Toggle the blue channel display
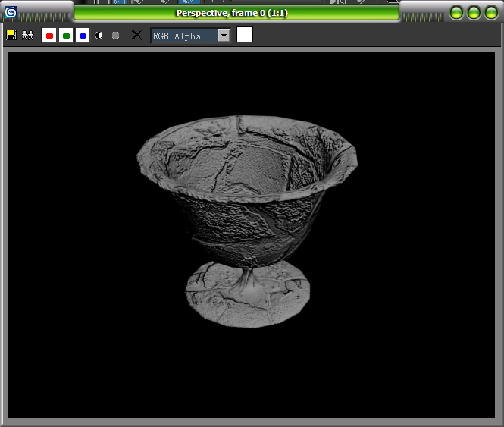 (x=83, y=36)
